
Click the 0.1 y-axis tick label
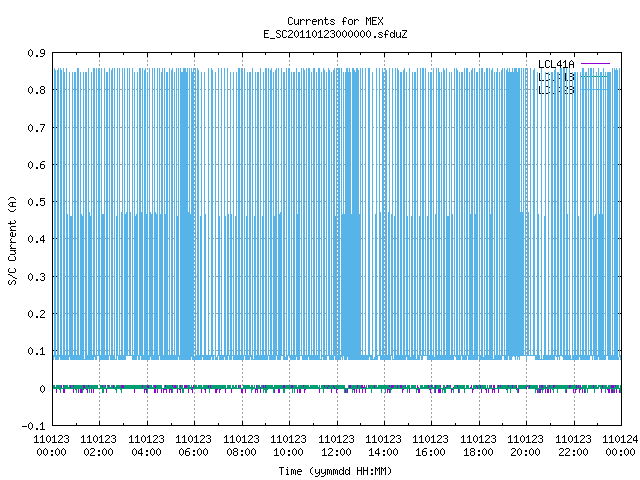click(36, 351)
